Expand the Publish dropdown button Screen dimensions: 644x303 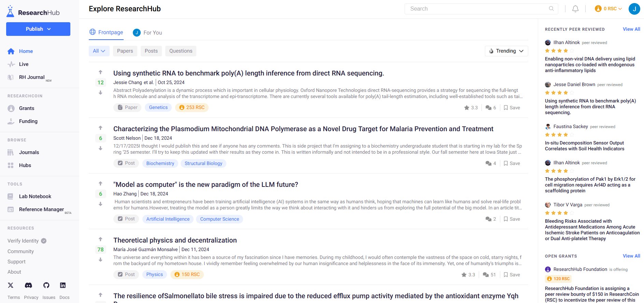click(38, 29)
